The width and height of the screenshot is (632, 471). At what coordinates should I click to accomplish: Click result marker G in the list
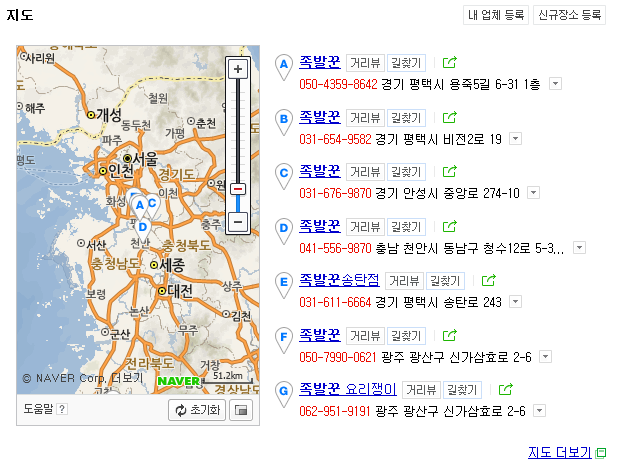pos(284,394)
